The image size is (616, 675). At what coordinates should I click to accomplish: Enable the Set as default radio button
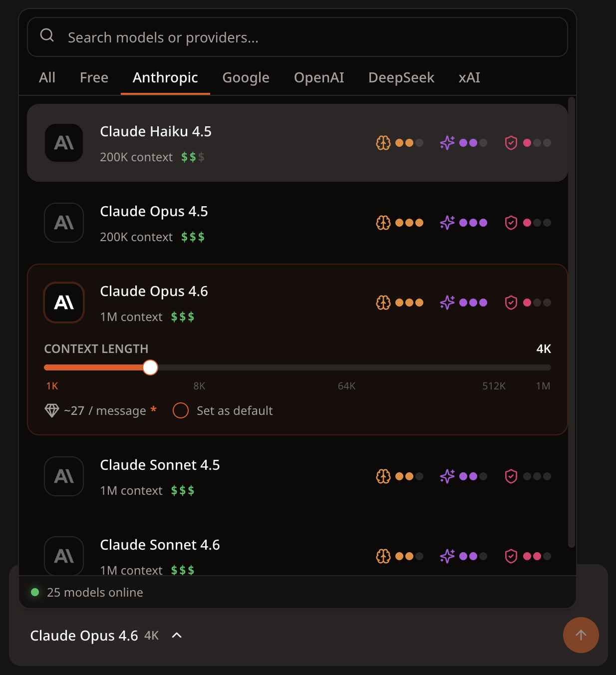coord(181,410)
